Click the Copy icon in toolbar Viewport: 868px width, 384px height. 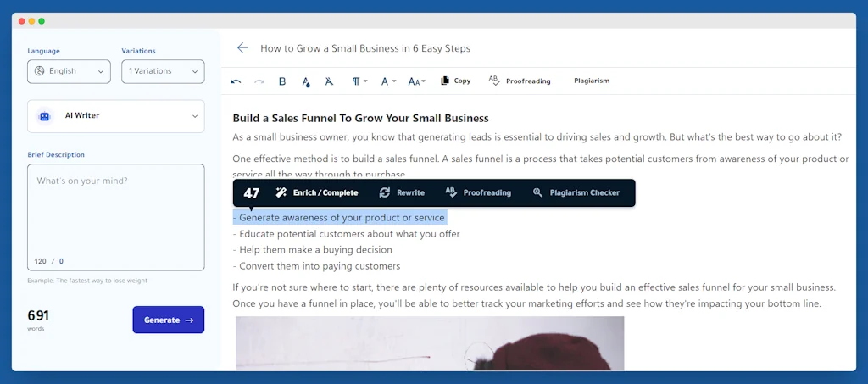[455, 81]
